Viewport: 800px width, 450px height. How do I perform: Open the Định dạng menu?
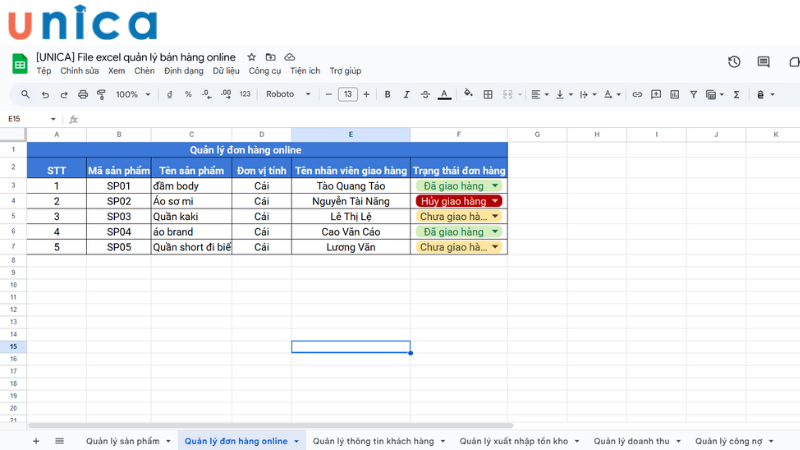click(184, 71)
